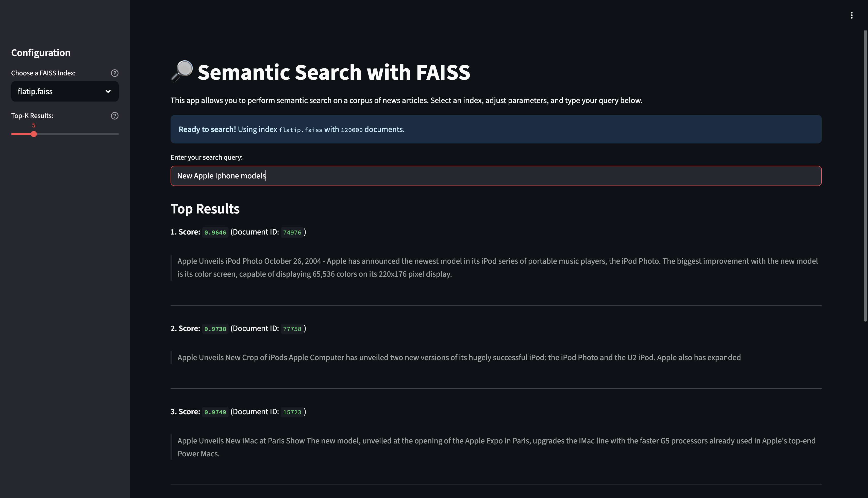Click the Document ID 77758
The width and height of the screenshot is (868, 498).
(292, 329)
